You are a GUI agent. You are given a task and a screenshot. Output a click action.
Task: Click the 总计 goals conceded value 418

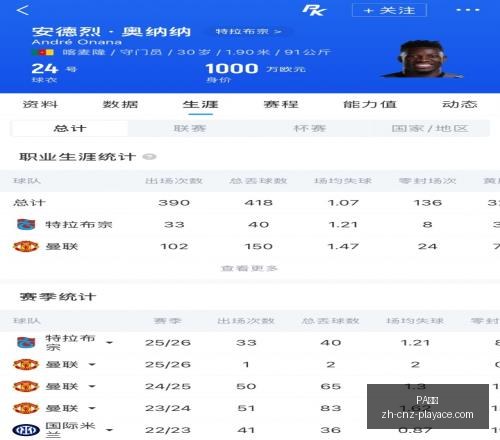(258, 203)
